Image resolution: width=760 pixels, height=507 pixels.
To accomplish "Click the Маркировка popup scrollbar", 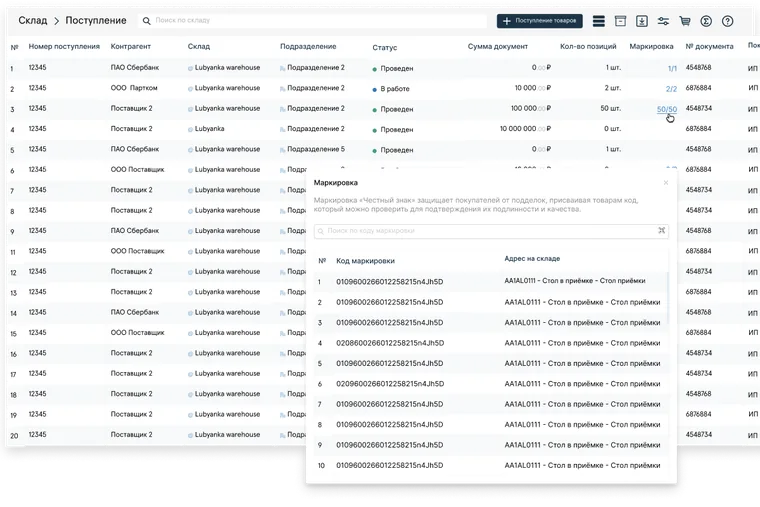I will tap(668, 298).
